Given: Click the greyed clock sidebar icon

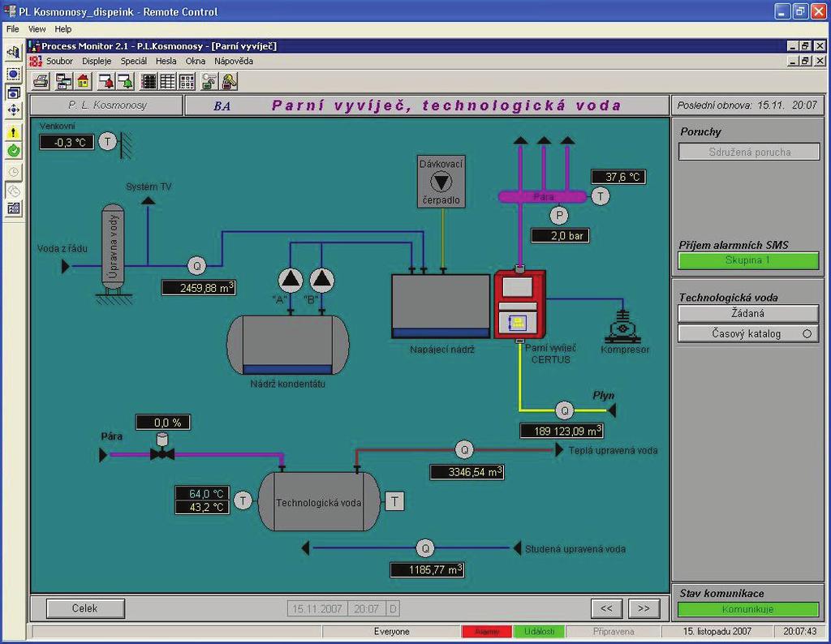Looking at the screenshot, I should point(14,172).
